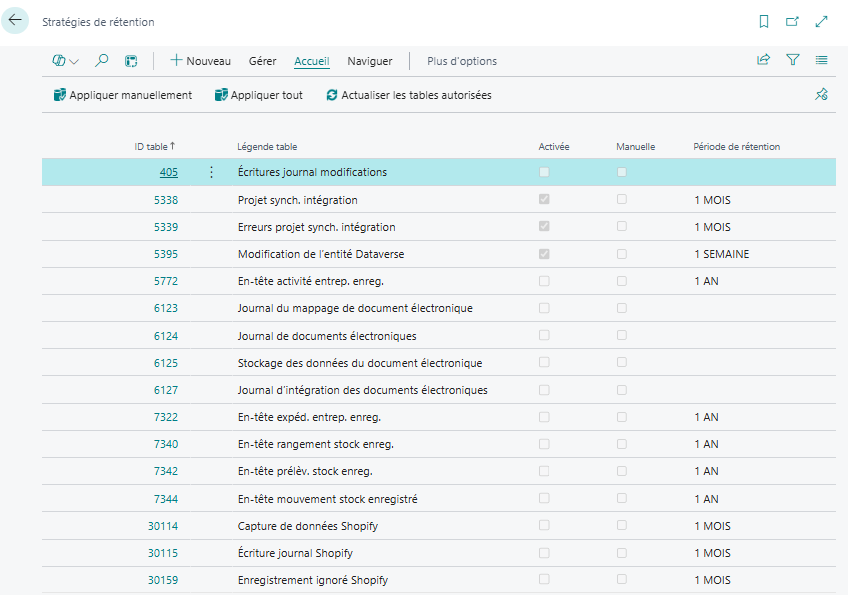Open table ID 5395 link
Image resolution: width=848 pixels, height=595 pixels.
pos(165,254)
